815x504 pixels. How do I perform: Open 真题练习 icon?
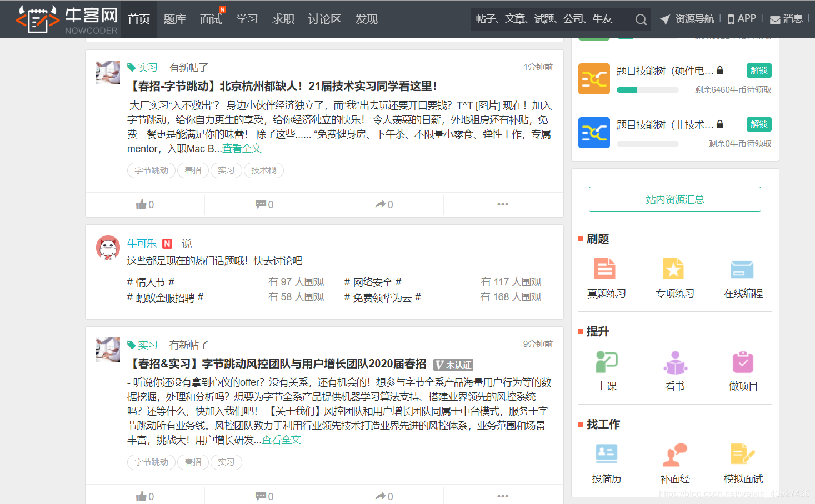[605, 269]
